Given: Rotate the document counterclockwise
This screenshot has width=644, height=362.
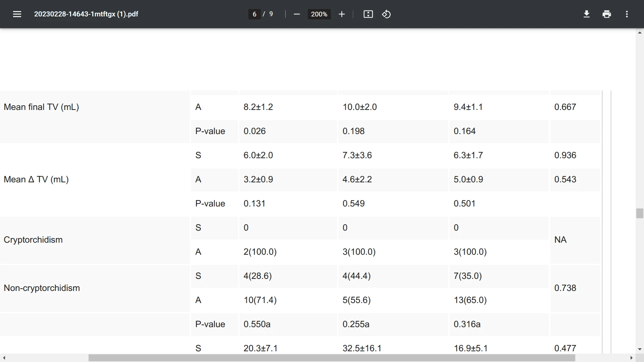Looking at the screenshot, I should pos(386,14).
